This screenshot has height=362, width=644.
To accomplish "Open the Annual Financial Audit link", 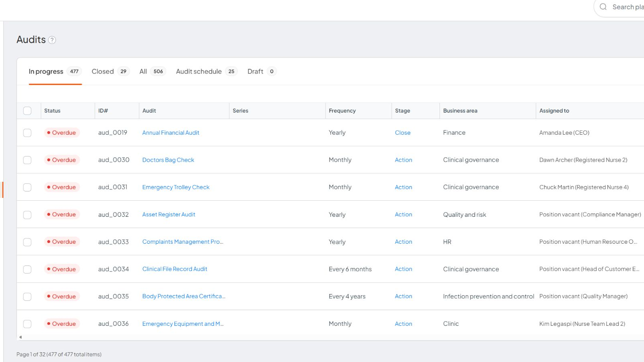I will coord(171,133).
